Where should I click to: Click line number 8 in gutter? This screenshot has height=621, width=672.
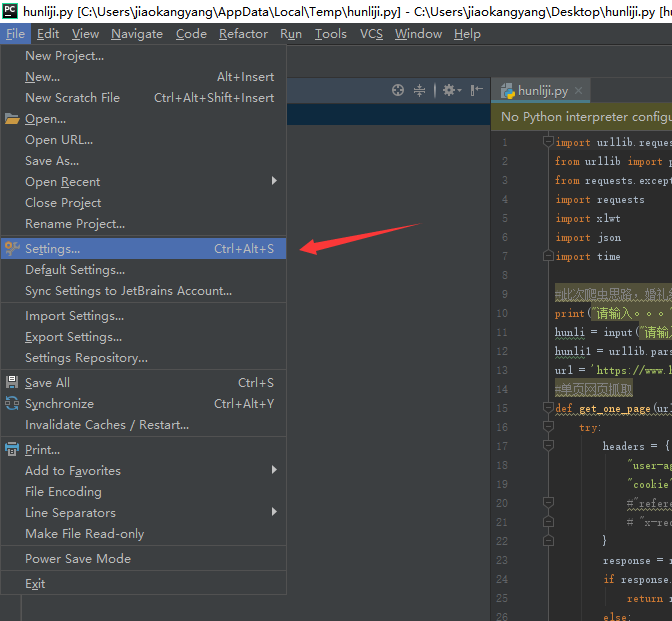coord(504,275)
